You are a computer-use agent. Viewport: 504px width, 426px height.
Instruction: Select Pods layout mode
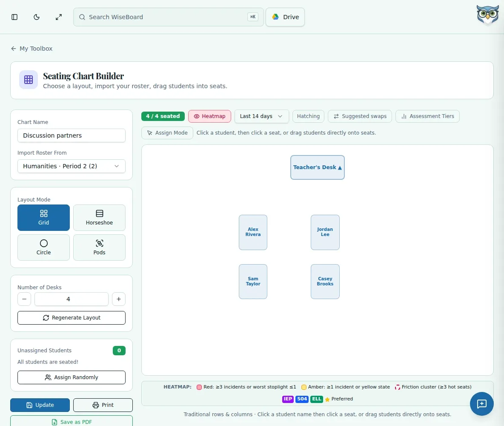point(99,248)
